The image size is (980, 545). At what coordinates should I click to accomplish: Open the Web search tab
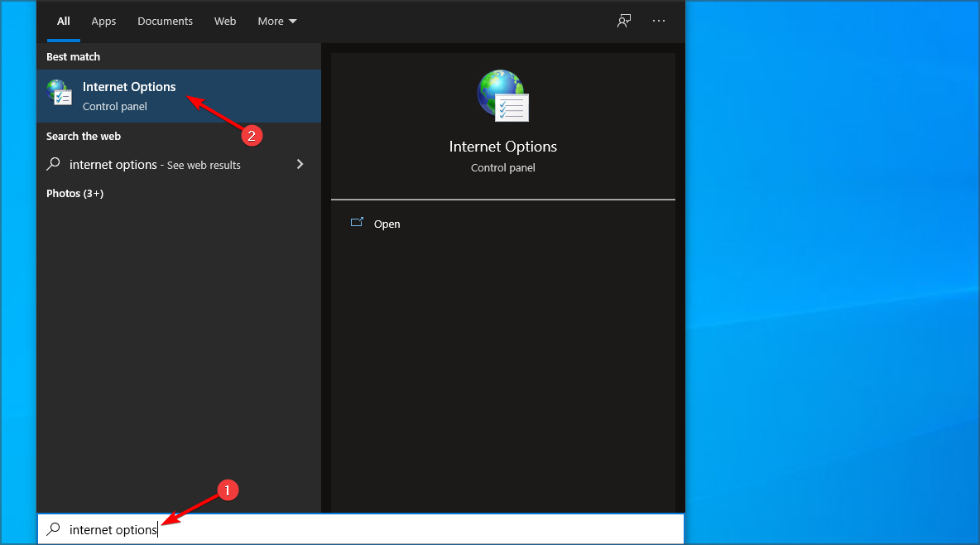pos(224,21)
